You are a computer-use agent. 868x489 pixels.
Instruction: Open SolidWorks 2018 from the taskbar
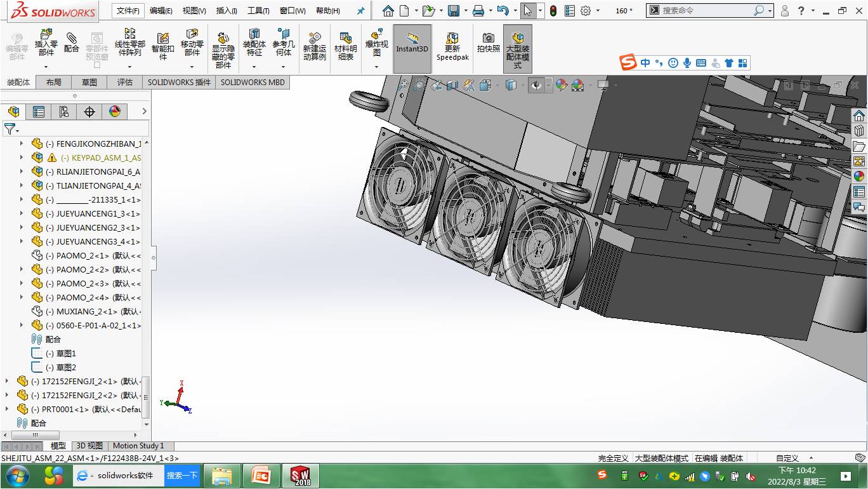[x=301, y=476]
